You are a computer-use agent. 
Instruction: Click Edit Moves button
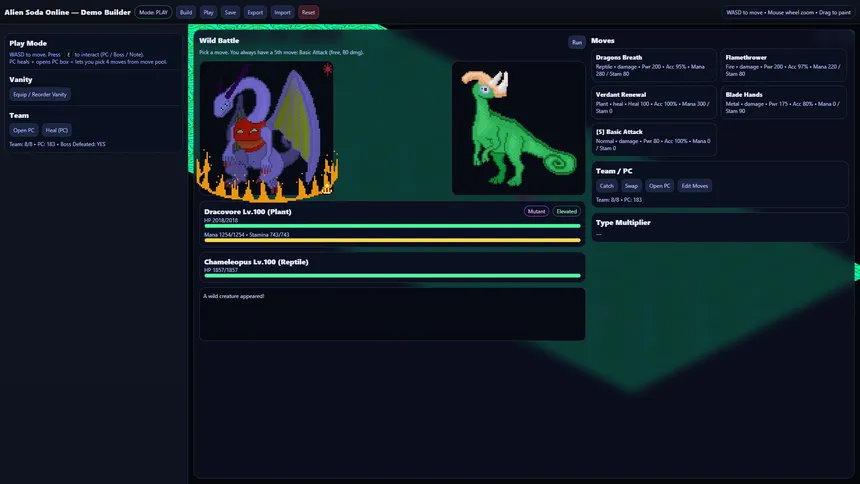[x=694, y=186]
